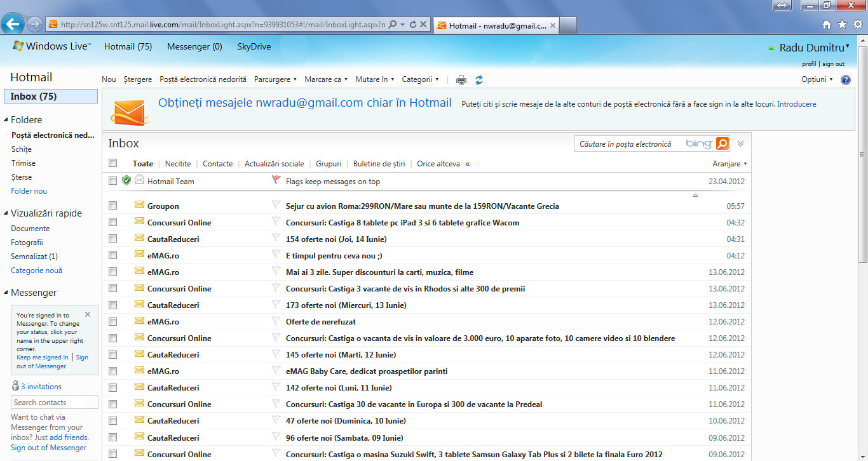This screenshot has width=868, height=461.
Task: Flag the "eMAG Baby Care" message
Action: coord(276,370)
